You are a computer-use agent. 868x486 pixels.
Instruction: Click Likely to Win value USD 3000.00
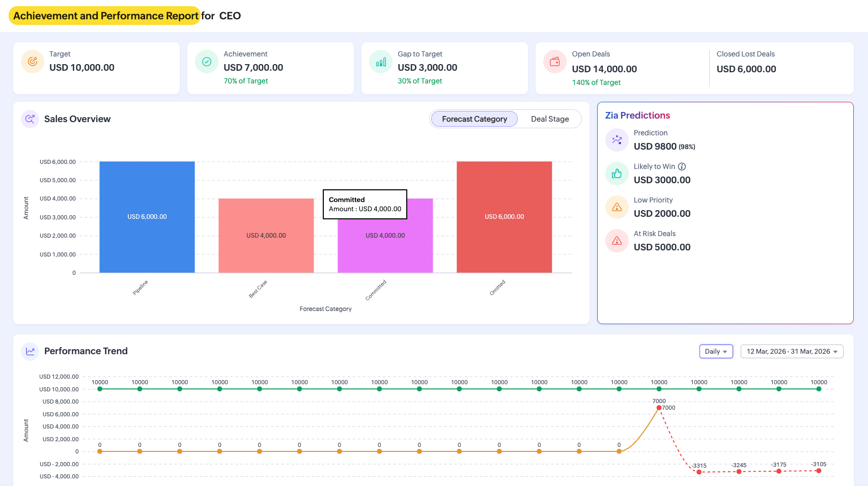click(662, 180)
